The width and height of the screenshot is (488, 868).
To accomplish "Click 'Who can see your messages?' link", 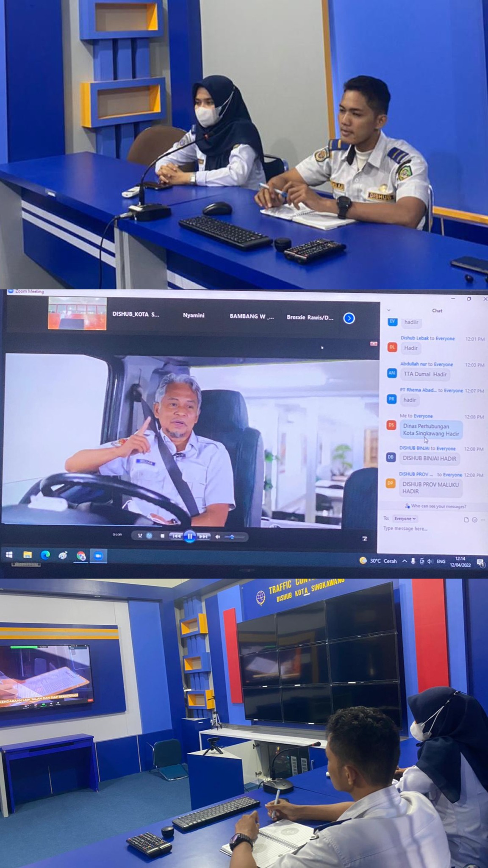I will [438, 506].
